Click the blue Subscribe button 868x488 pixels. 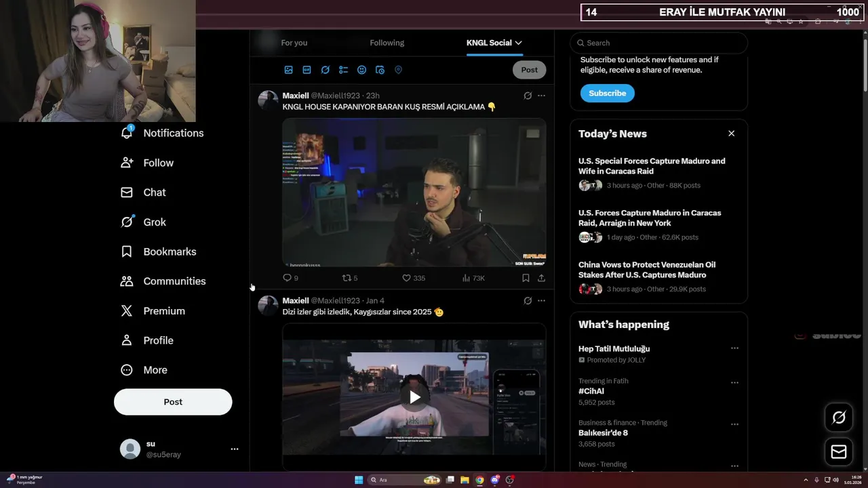pos(608,94)
